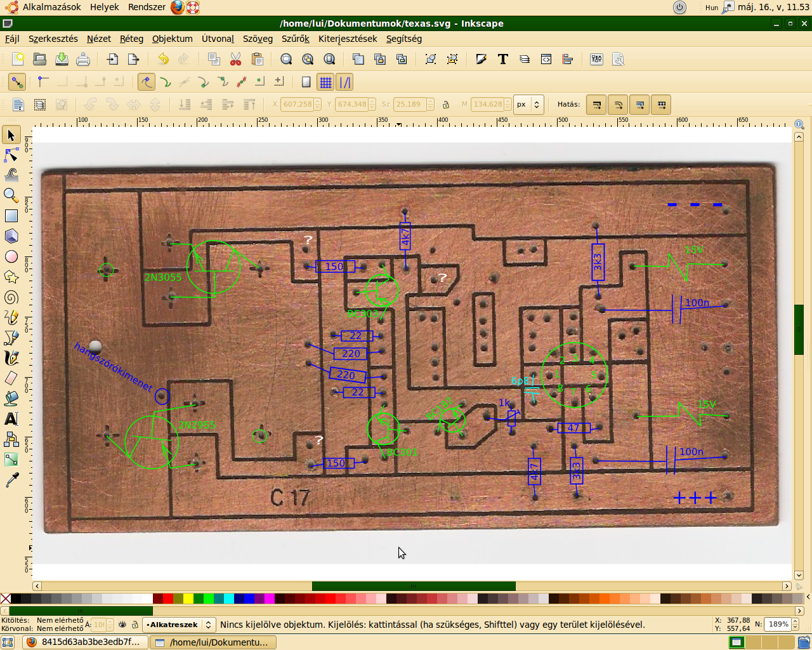This screenshot has width=812, height=650.
Task: Open the XML editor icon
Action: tap(546, 59)
